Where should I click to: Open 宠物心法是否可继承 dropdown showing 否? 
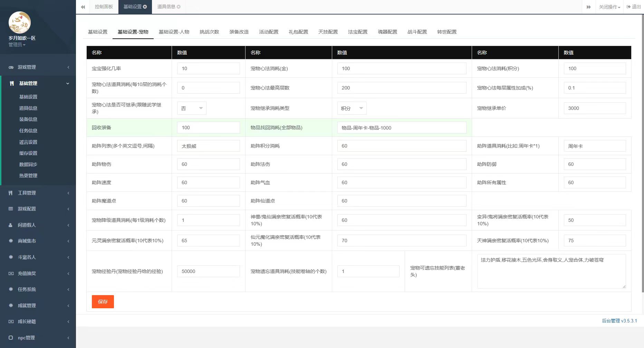pyautogui.click(x=192, y=108)
